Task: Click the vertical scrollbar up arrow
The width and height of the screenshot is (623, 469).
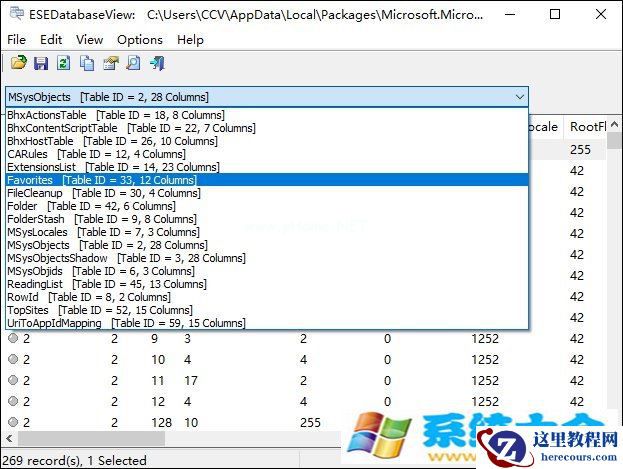Action: coord(614,124)
